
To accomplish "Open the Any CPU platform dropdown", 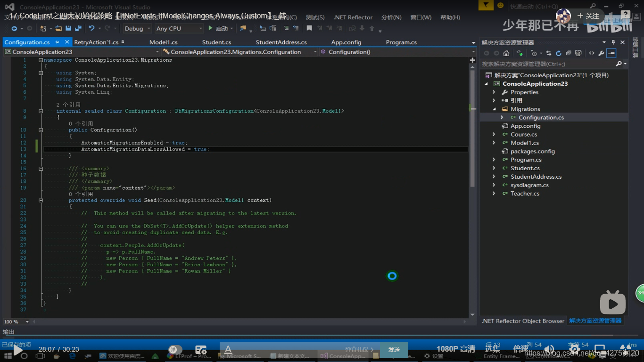I will coord(179,28).
